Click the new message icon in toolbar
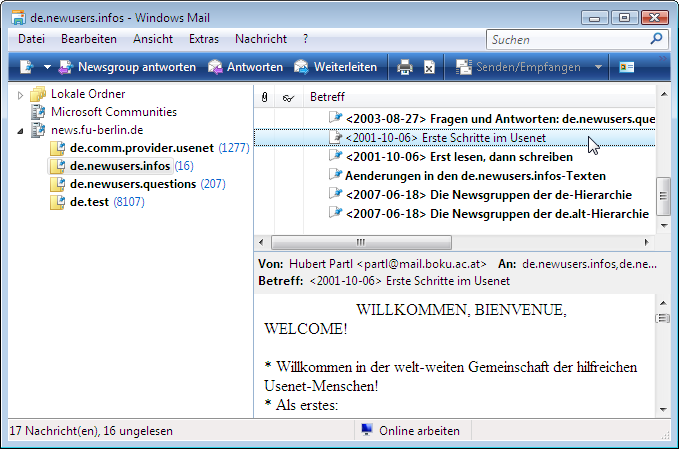Viewport: 679px width, 449px height. [26, 67]
